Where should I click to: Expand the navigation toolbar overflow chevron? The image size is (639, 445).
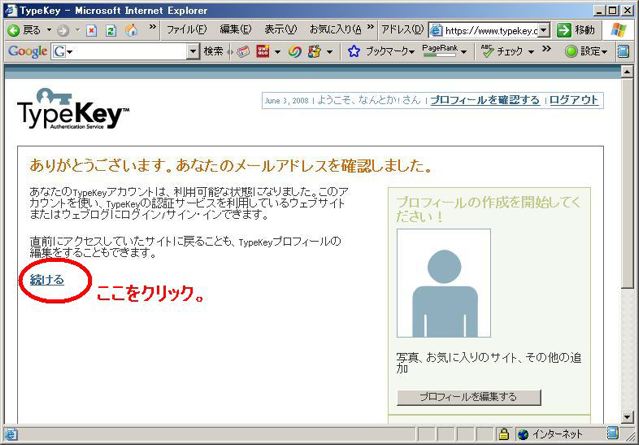pos(152,27)
